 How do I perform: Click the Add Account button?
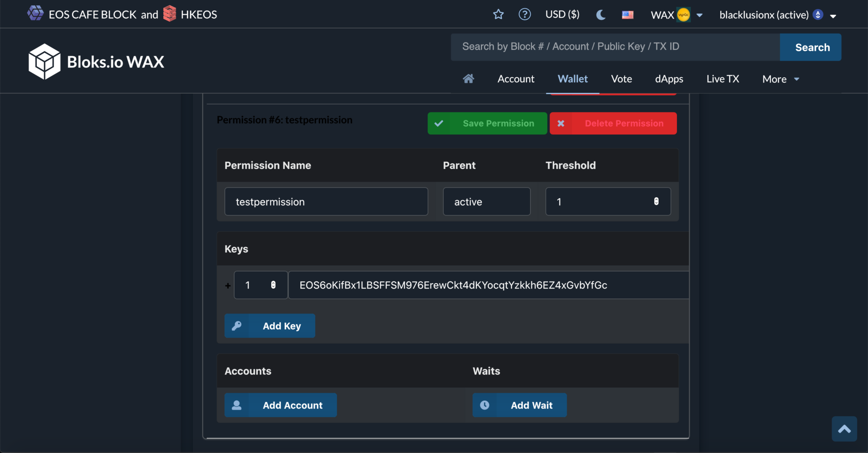pos(281,405)
